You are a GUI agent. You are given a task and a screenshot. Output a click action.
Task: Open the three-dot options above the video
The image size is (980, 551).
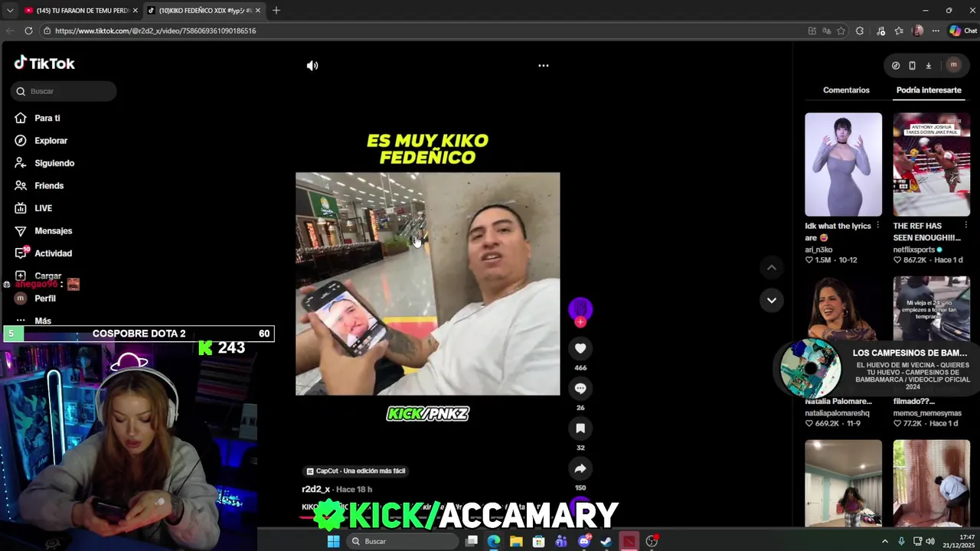(x=544, y=66)
